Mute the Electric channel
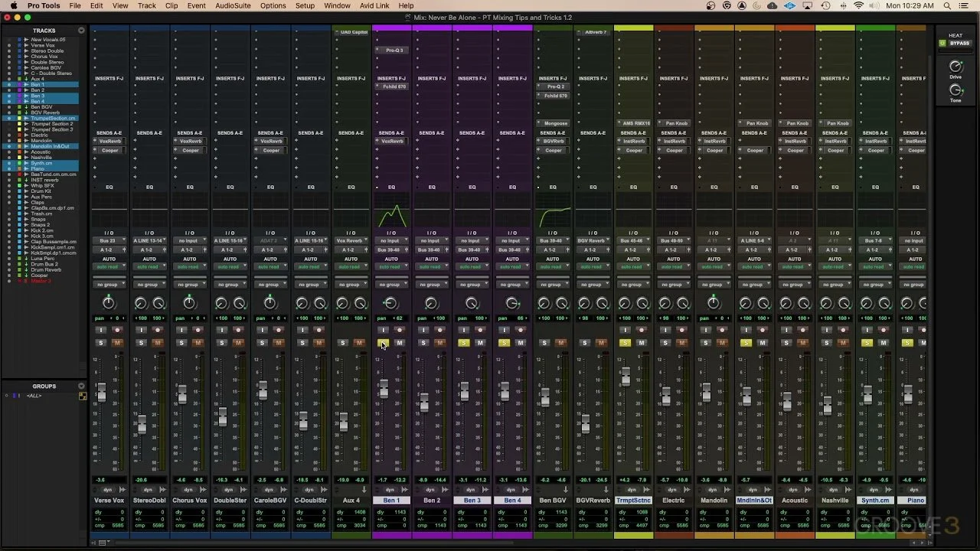Image resolution: width=980 pixels, height=551 pixels. point(682,343)
